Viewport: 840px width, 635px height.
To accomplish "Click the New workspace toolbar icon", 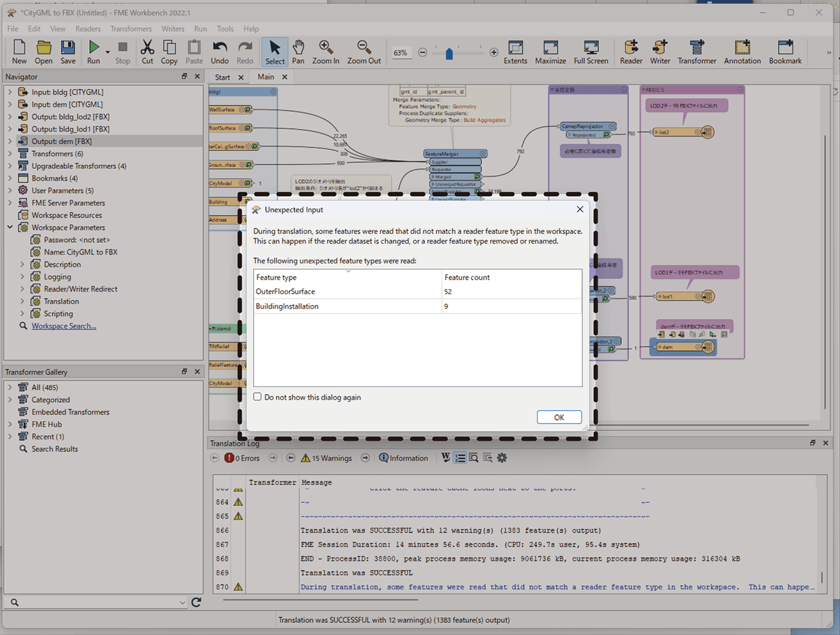I will 19,52.
